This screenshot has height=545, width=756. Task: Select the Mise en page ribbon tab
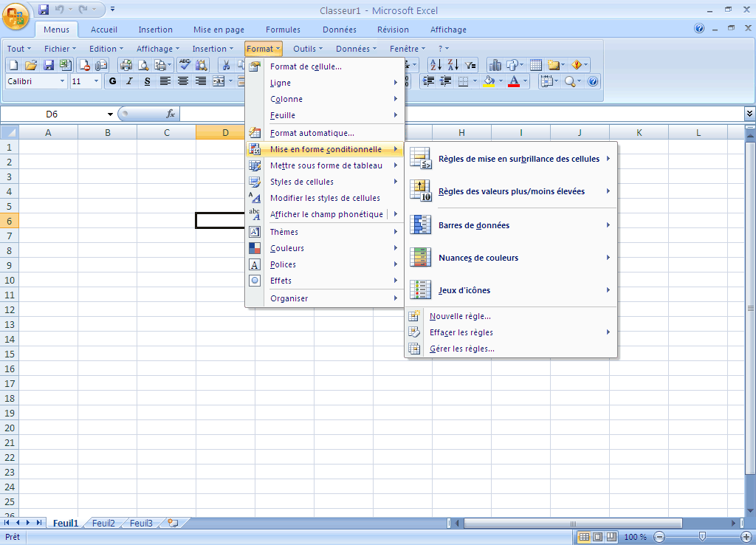[x=219, y=30]
